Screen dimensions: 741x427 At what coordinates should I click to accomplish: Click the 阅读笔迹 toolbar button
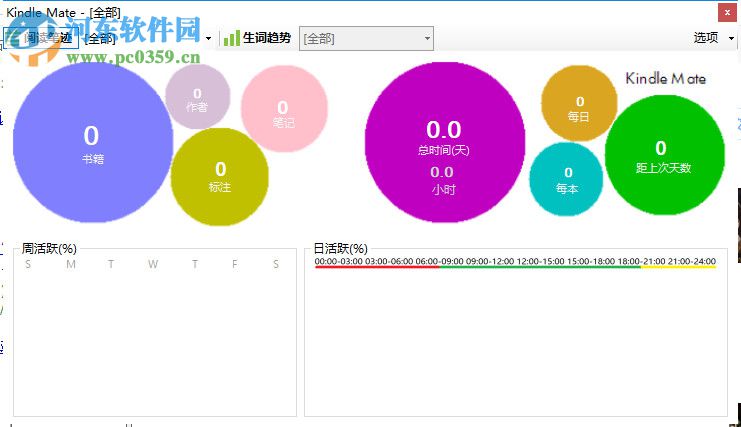click(x=41, y=38)
